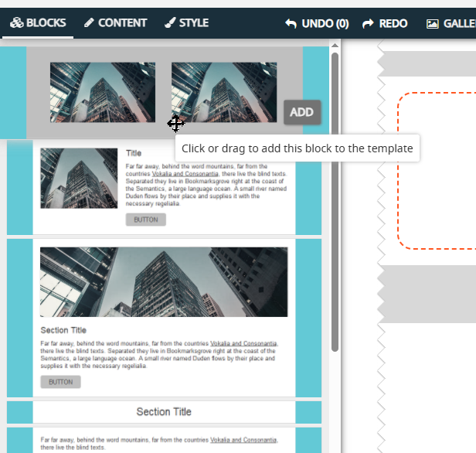
Task: Click the Gallery image icon
Action: (x=432, y=24)
